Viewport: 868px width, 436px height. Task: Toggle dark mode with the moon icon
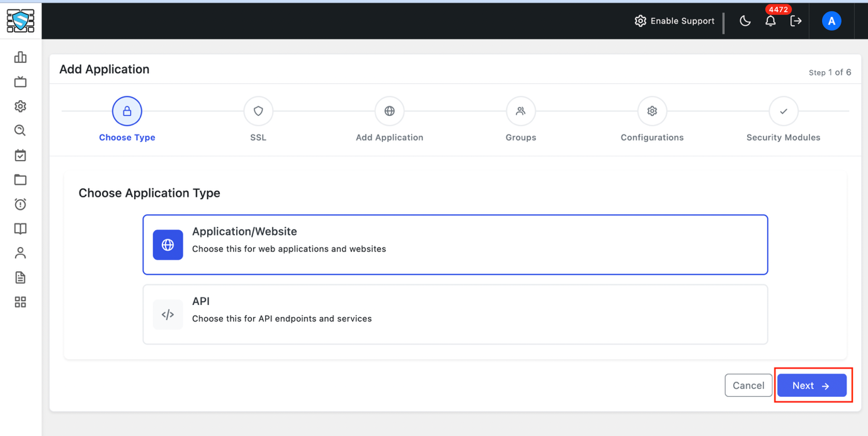pos(745,21)
